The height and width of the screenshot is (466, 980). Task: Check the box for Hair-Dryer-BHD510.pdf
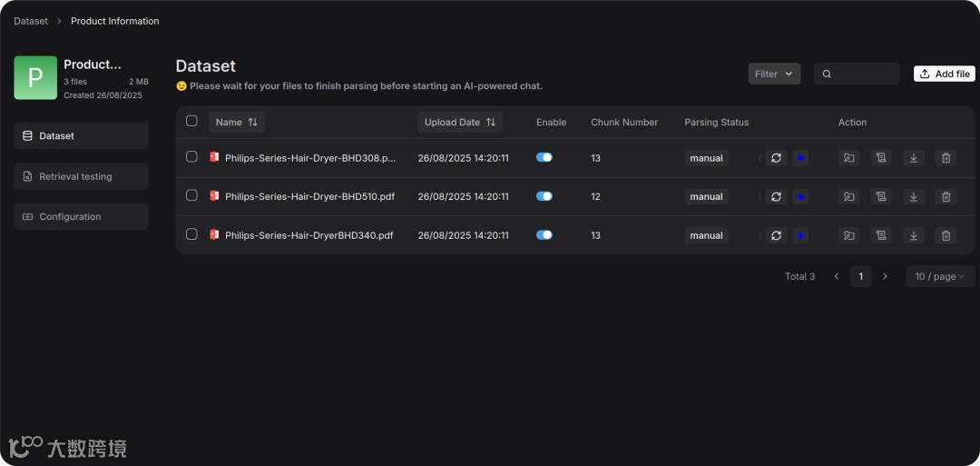click(x=191, y=195)
